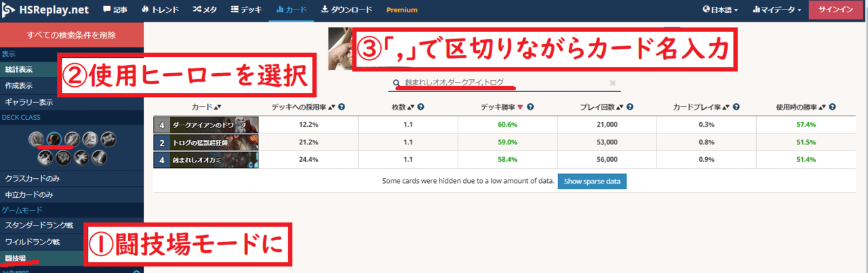Select the Priest class icon
868x273 pixels.
click(107, 138)
